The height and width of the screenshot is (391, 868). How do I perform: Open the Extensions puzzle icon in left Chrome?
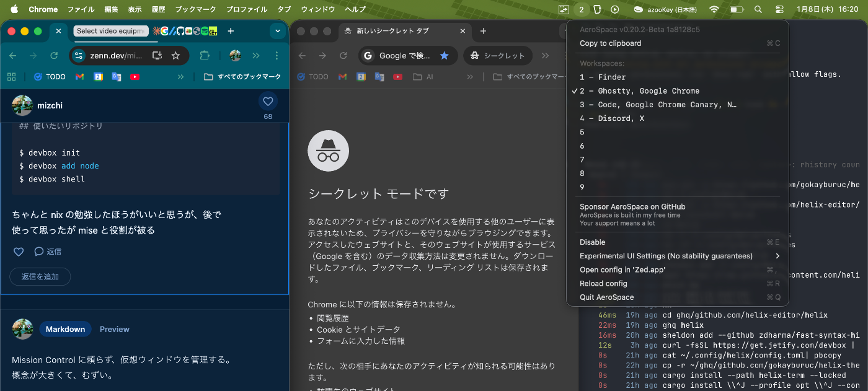tap(204, 56)
